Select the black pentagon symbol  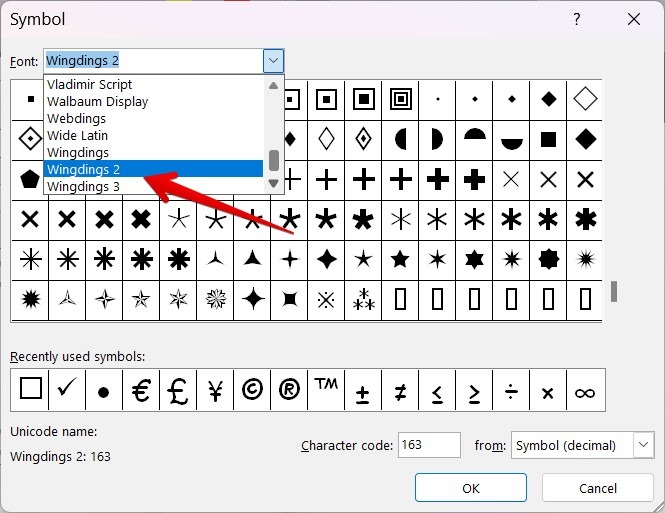[30, 180]
